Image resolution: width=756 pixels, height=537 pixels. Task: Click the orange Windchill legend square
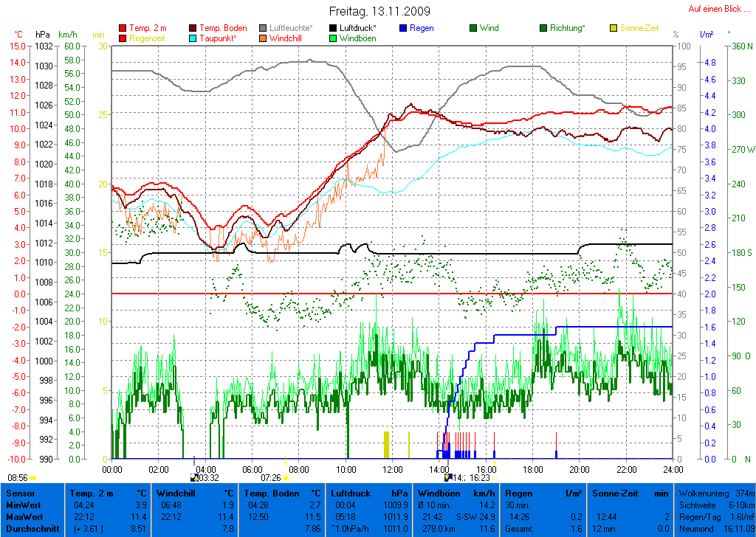pyautogui.click(x=264, y=38)
